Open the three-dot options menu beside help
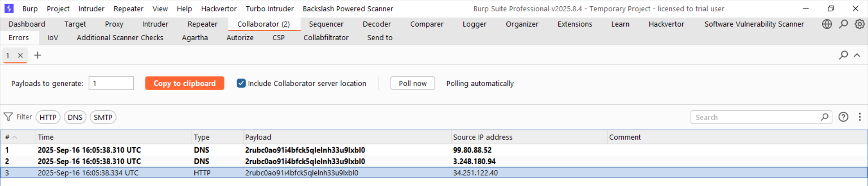The width and height of the screenshot is (868, 186). point(860,117)
